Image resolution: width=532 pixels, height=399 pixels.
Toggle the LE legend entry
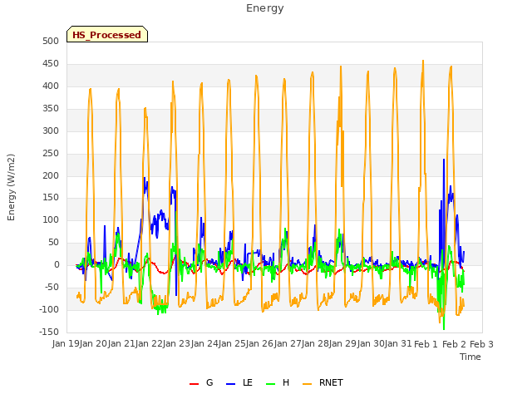(x=239, y=382)
